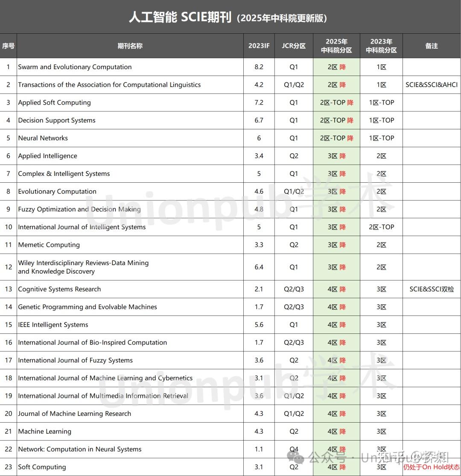
Task: Select 'Neural Networks' journal name
Action: tap(43, 138)
